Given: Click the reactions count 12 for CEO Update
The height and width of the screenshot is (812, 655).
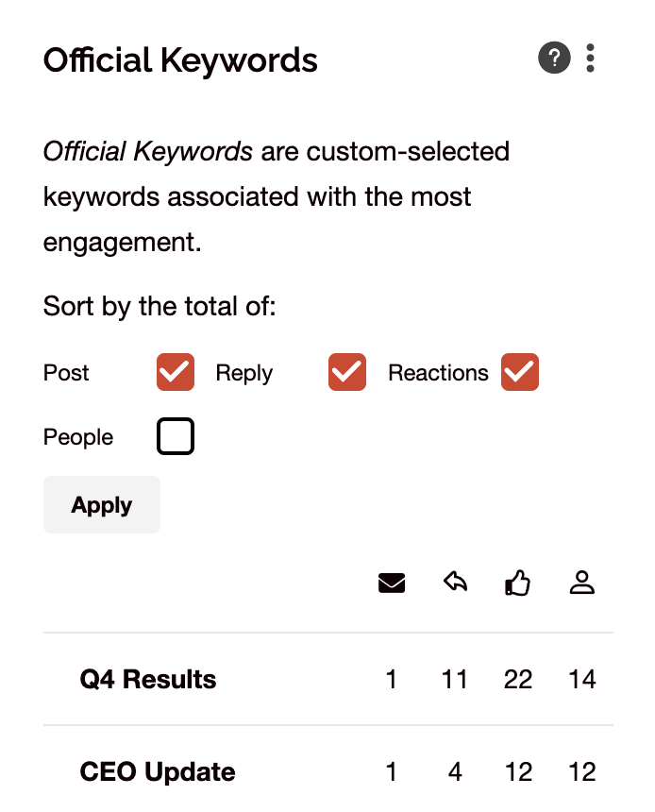Looking at the screenshot, I should coord(517,771).
